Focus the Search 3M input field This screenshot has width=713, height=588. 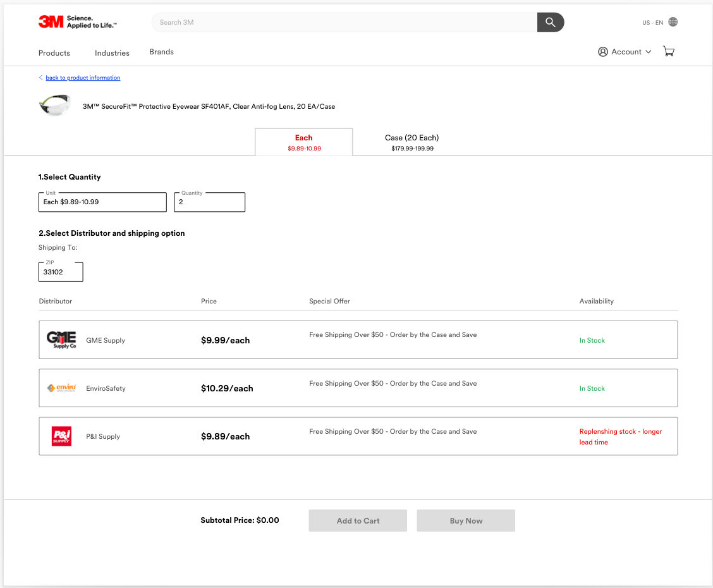tap(344, 22)
